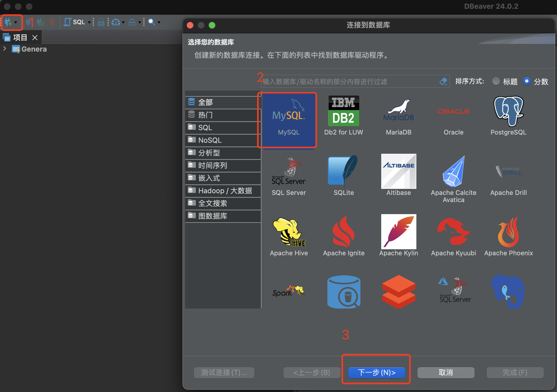Click the 下一步 (N)> button
Screen dimensions: 557x392
[377, 373]
